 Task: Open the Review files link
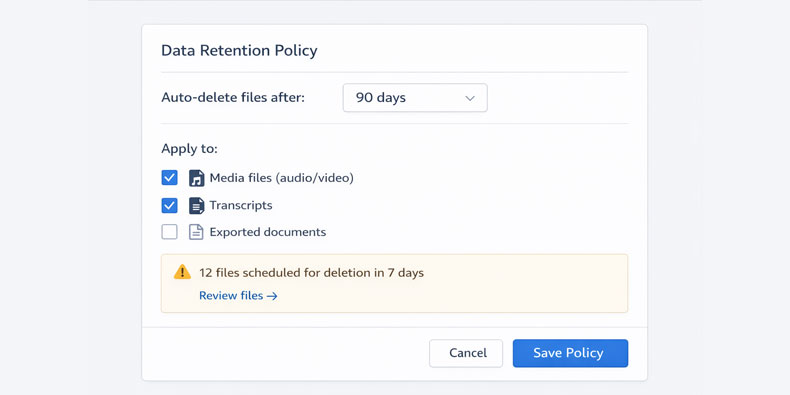[x=238, y=296]
